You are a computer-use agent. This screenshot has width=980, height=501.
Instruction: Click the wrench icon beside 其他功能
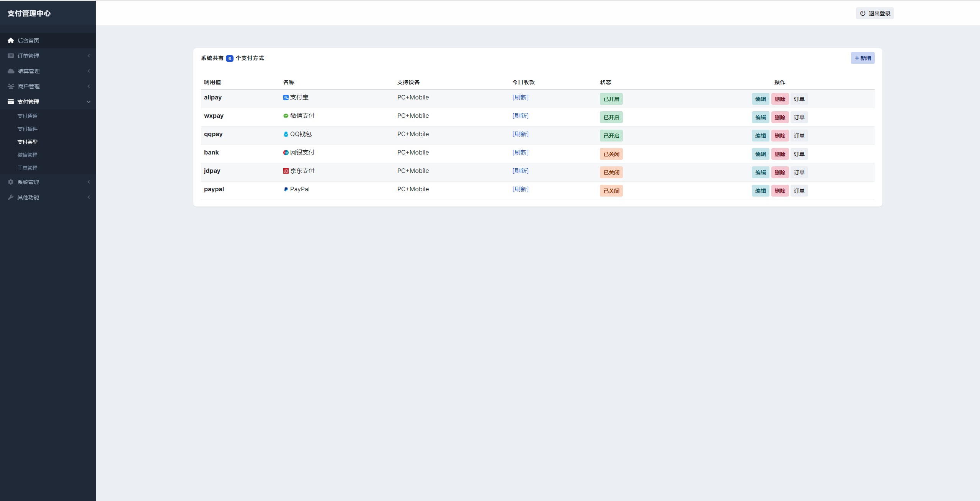point(11,197)
